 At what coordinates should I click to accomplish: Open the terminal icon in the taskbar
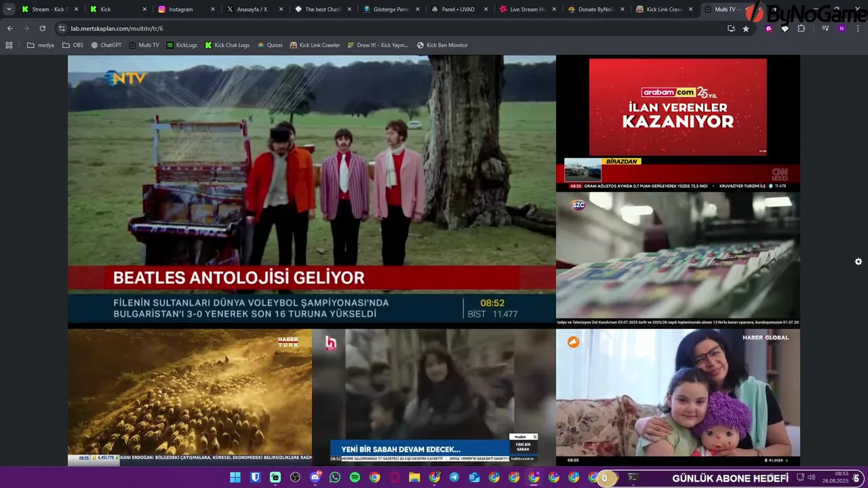click(633, 478)
